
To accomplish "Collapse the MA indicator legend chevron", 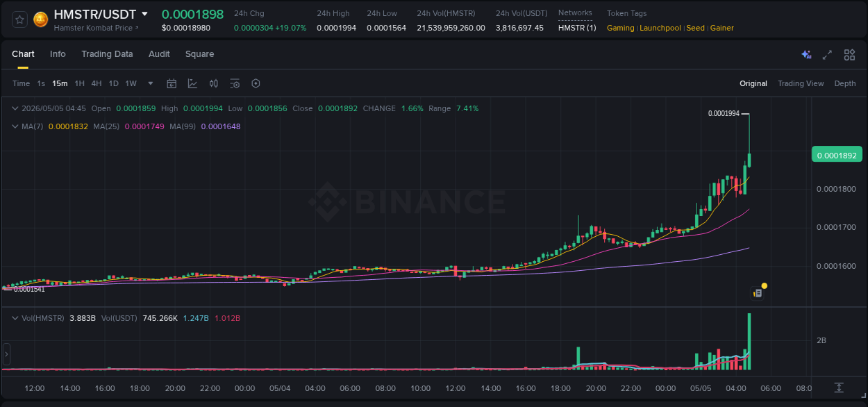I will tap(15, 126).
